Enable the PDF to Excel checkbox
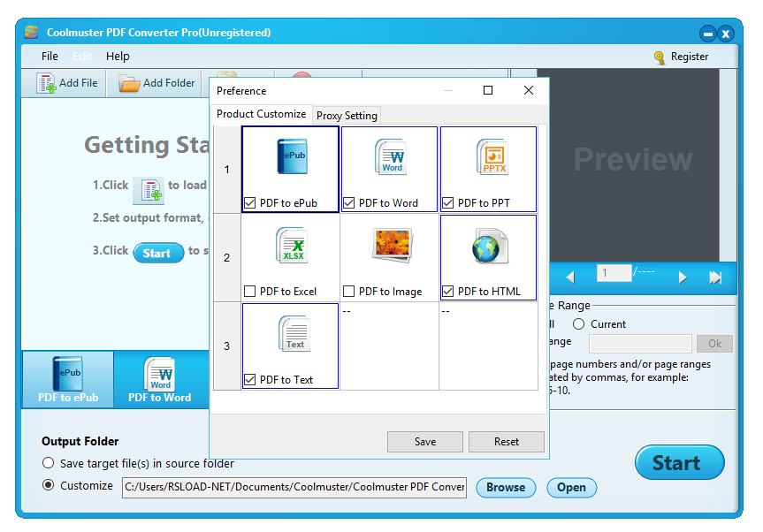 coord(249,292)
